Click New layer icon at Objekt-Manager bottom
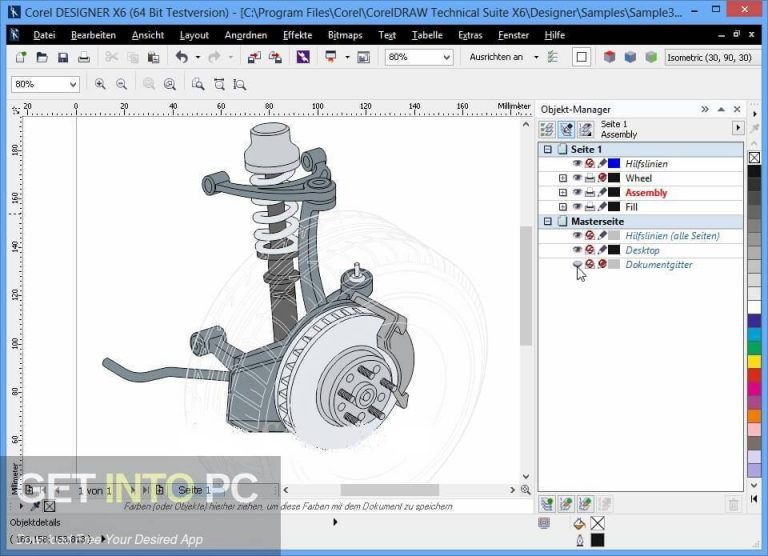This screenshot has height=556, width=768. pyautogui.click(x=547, y=504)
